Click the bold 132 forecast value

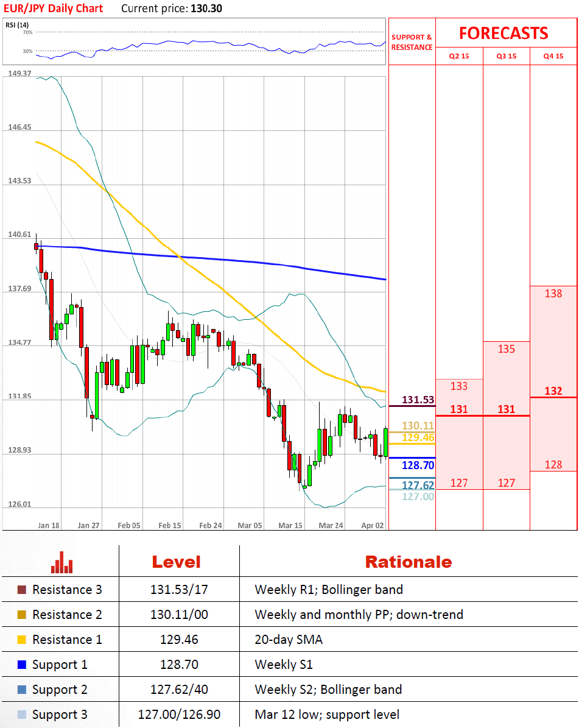click(553, 391)
